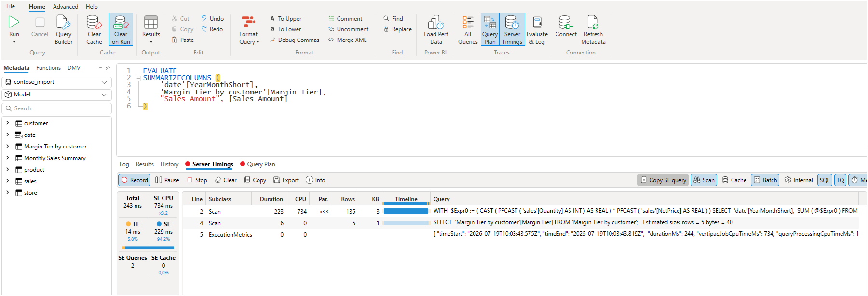The height and width of the screenshot is (296, 868).
Task: Expand the product table node
Action: click(x=8, y=170)
